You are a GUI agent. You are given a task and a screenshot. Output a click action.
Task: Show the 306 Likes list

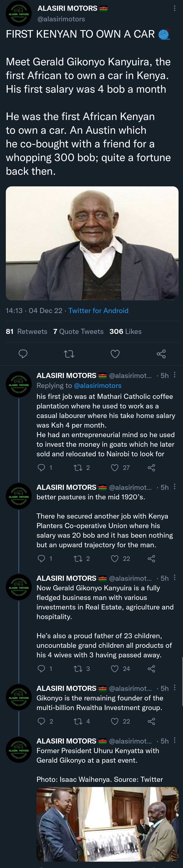pyautogui.click(x=125, y=331)
